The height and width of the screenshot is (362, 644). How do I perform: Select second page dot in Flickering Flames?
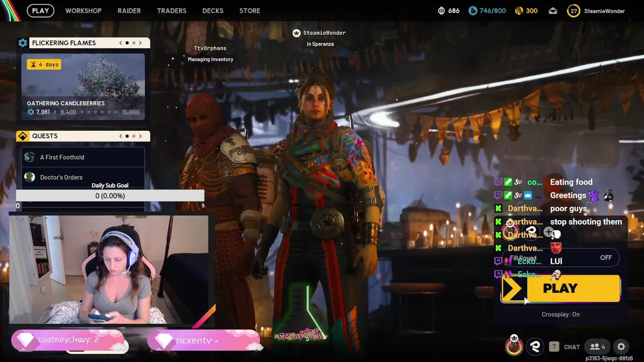coord(133,43)
